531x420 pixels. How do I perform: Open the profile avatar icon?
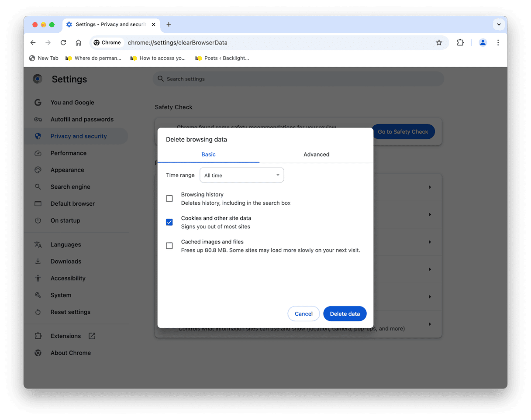tap(483, 43)
